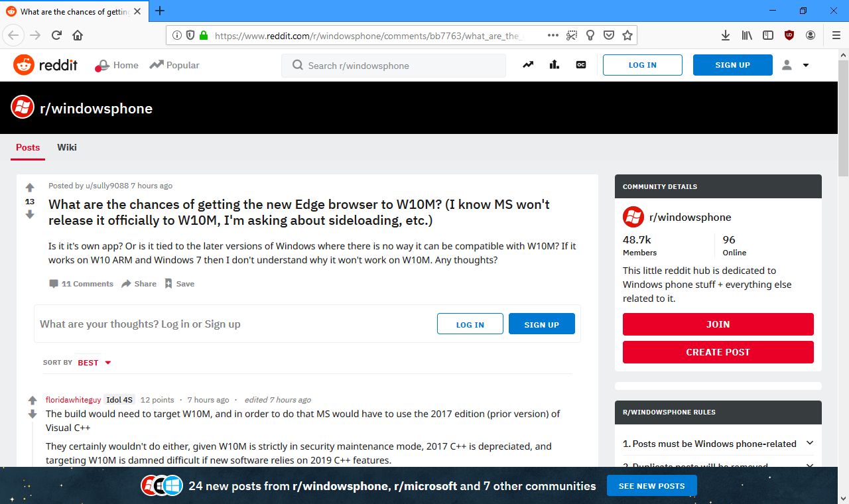The width and height of the screenshot is (849, 504).
Task: Click the r/windowsphone banner title
Action: tap(96, 108)
